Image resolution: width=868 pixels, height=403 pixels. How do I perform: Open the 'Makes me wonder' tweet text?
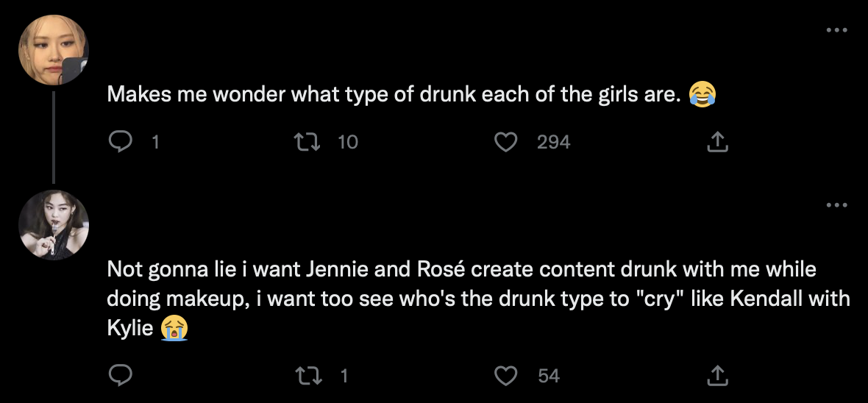pyautogui.click(x=390, y=95)
